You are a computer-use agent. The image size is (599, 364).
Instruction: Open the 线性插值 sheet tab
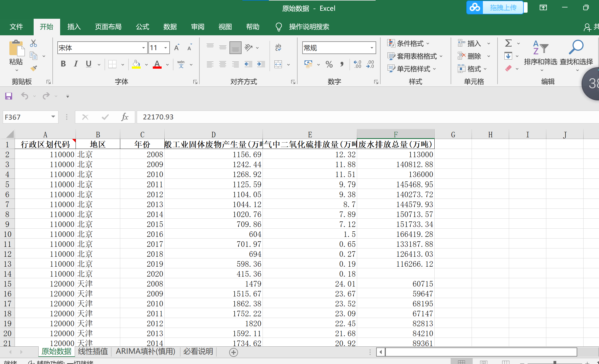coord(93,351)
